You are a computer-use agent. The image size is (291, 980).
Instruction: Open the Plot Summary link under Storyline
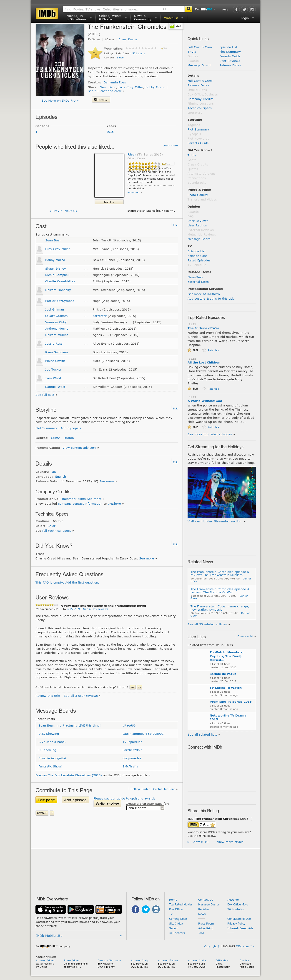coord(46,428)
